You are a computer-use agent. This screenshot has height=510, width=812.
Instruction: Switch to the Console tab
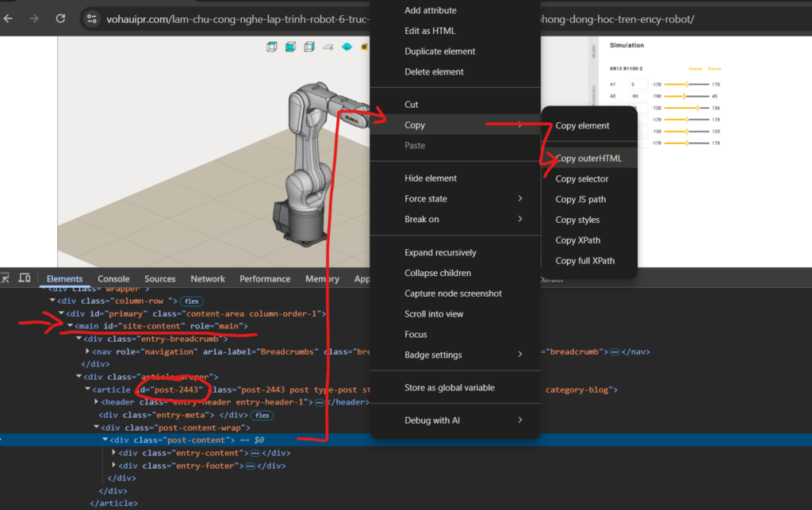pyautogui.click(x=113, y=279)
